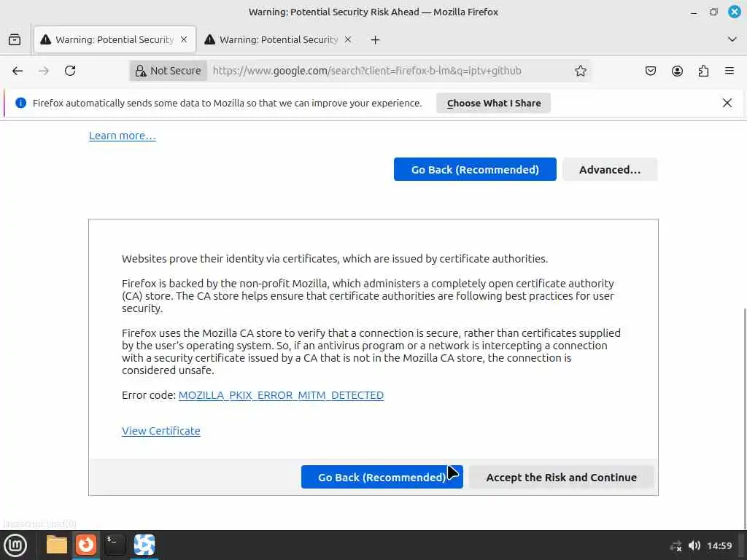Bookmark this page with the star icon
The height and width of the screenshot is (560, 747).
click(580, 71)
